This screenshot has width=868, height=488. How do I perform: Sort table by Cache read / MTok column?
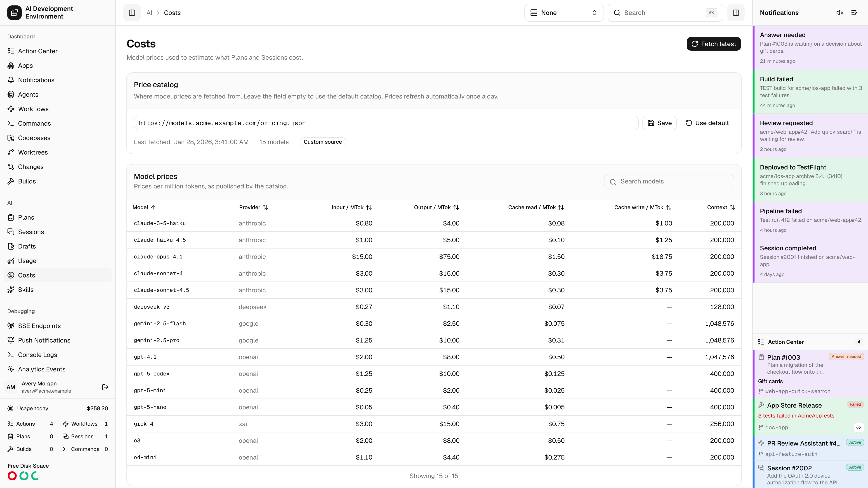(536, 207)
